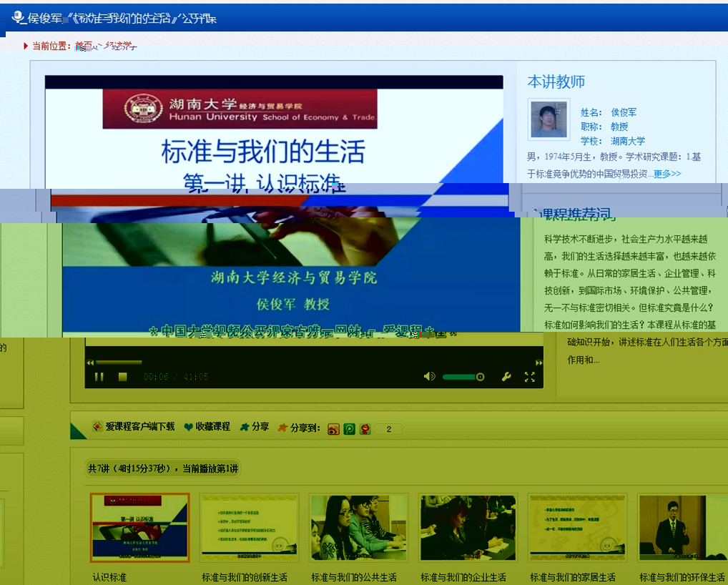Image resolution: width=728 pixels, height=585 pixels.
Task: Click the 标准与我们的家居生活 title text
Action: pos(573,577)
